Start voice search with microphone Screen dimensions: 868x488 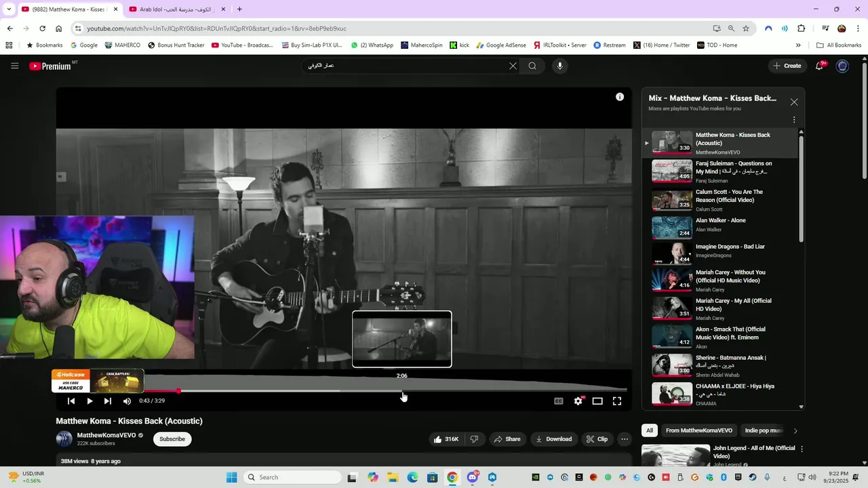pos(559,66)
